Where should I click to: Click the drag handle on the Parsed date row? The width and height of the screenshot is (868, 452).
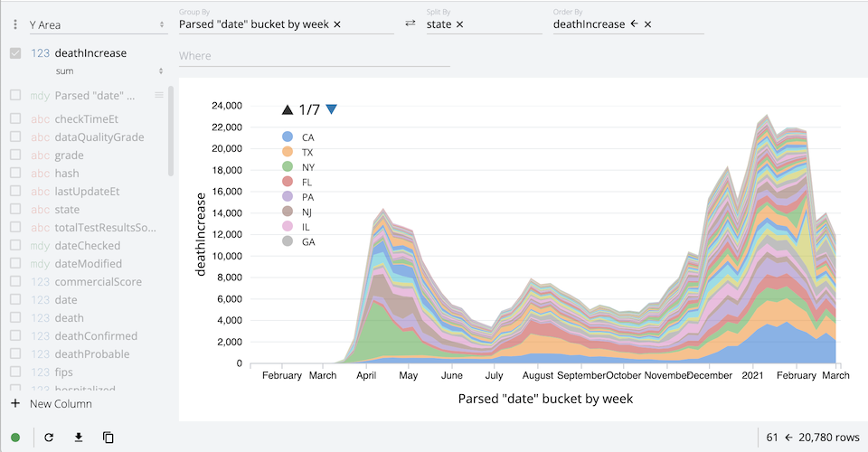(159, 95)
